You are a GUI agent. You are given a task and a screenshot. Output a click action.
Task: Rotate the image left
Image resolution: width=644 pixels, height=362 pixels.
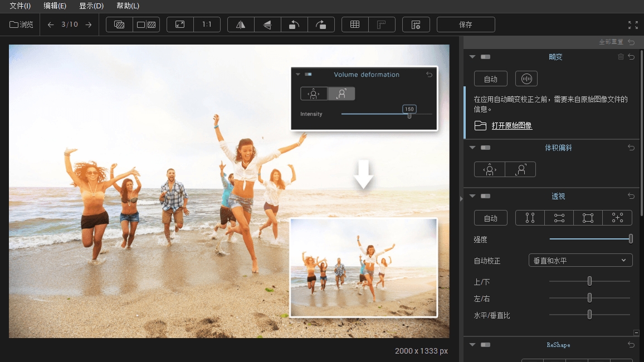[x=294, y=25]
